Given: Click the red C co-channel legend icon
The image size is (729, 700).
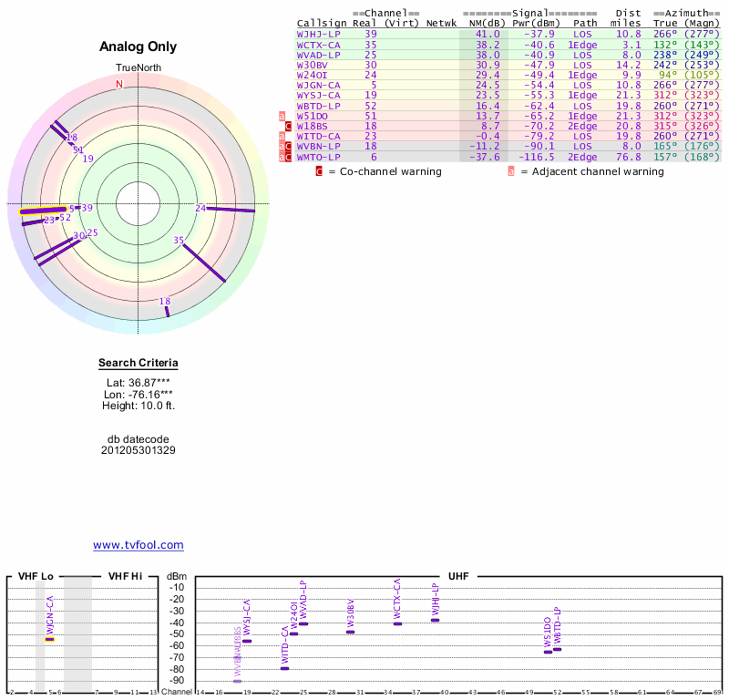Looking at the screenshot, I should [x=319, y=171].
